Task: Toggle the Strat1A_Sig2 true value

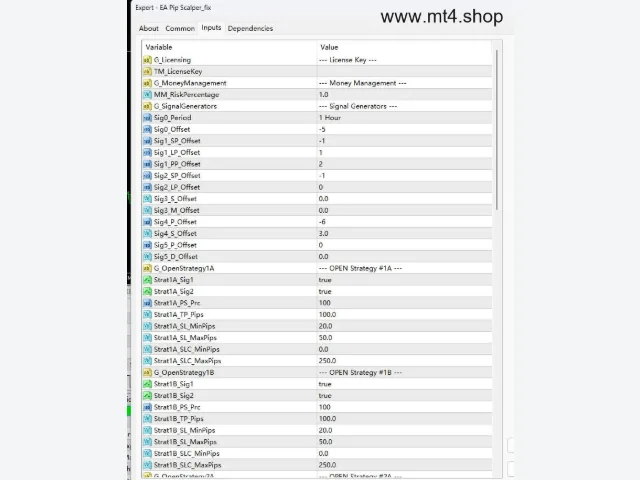Action: [x=325, y=291]
